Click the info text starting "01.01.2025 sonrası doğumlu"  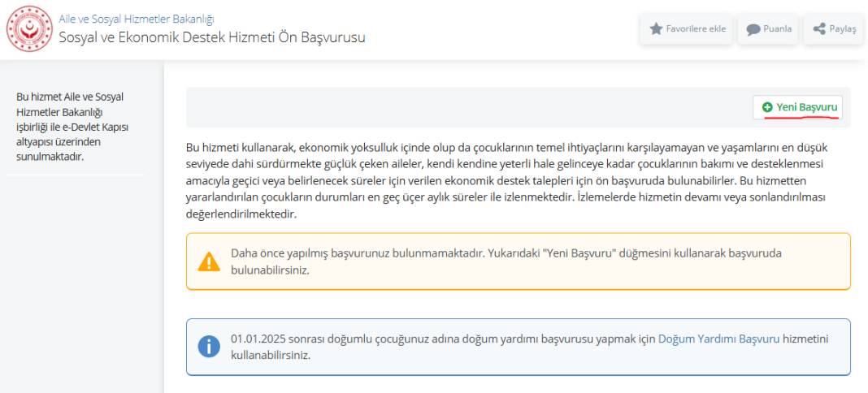(x=530, y=347)
